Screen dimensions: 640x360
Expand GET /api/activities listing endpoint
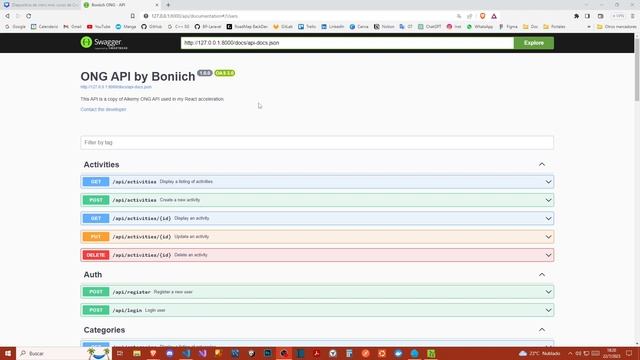pos(317,182)
